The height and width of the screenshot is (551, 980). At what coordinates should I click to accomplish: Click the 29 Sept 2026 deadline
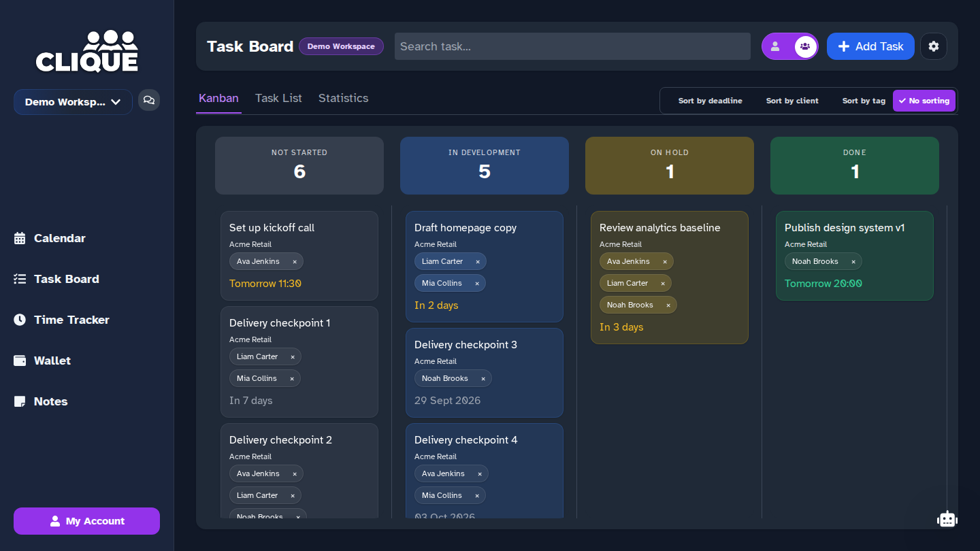coord(448,401)
